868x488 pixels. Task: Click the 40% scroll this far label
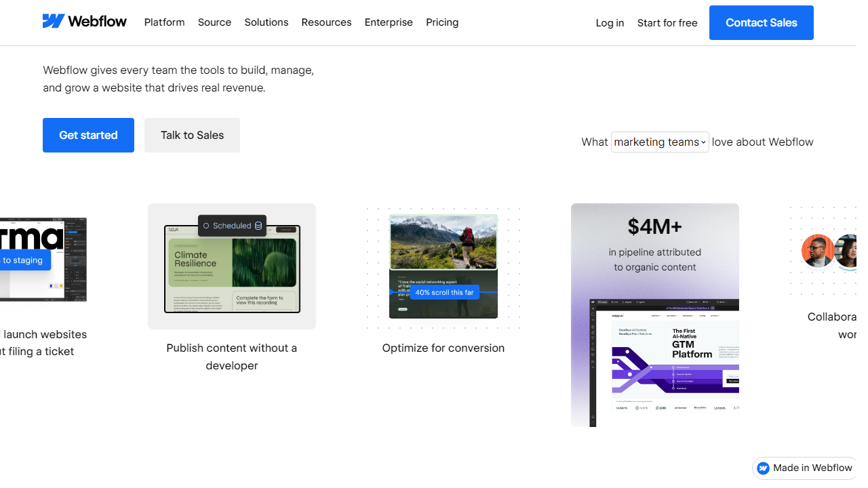(444, 292)
